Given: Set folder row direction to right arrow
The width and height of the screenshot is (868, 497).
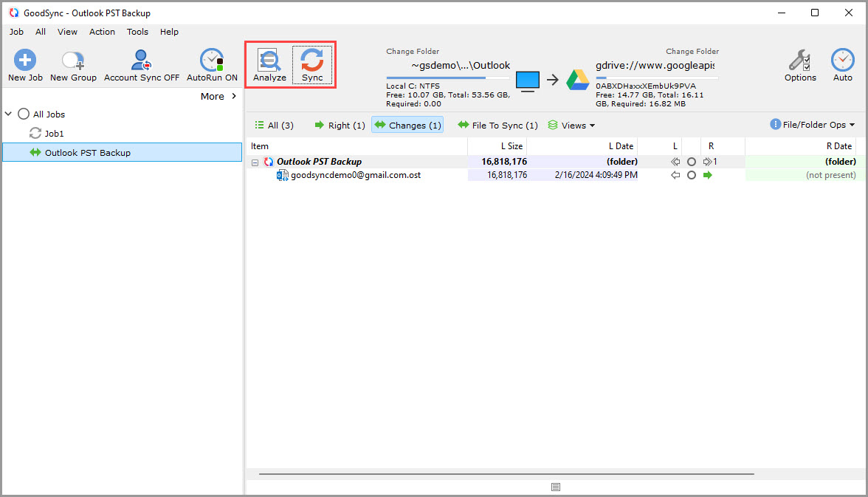Looking at the screenshot, I should coord(707,162).
